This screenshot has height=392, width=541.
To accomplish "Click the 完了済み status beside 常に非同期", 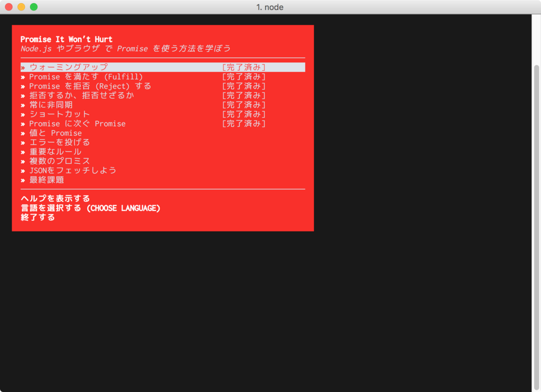I will (244, 105).
